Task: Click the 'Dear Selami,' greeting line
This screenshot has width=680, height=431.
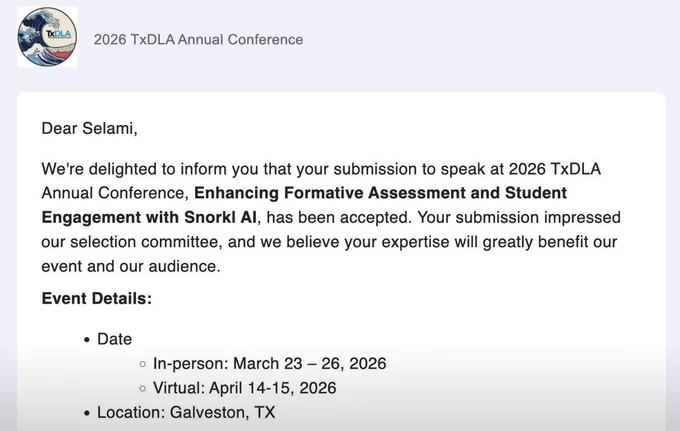Action: point(89,128)
